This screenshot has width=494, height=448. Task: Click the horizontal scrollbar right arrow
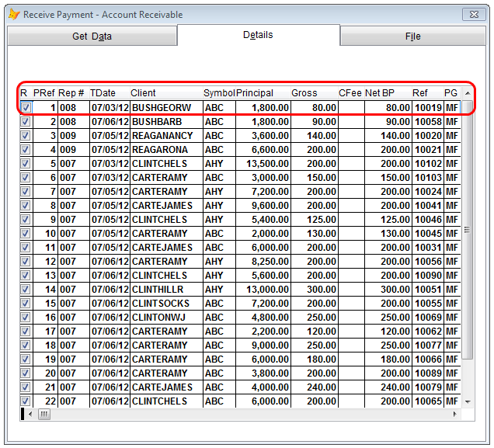point(454,414)
